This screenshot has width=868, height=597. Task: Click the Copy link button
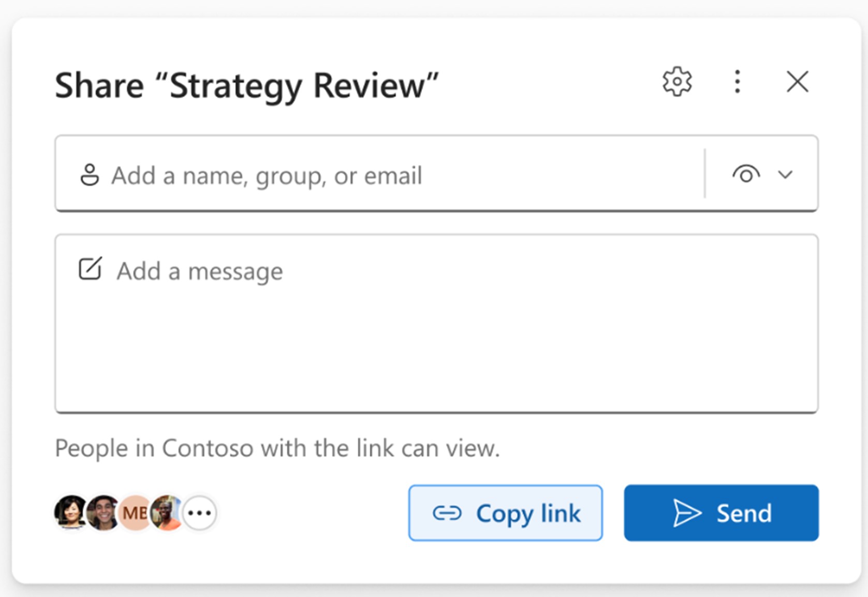point(505,513)
